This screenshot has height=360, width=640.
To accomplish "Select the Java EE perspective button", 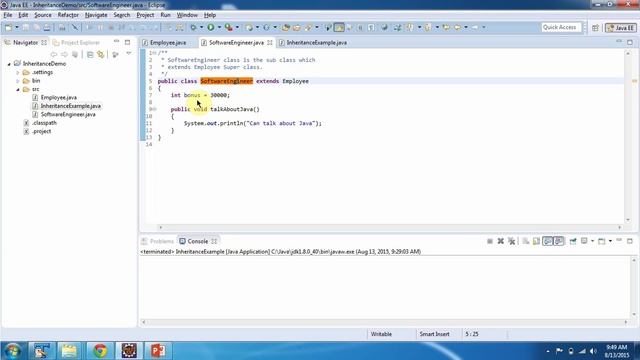I will point(620,28).
